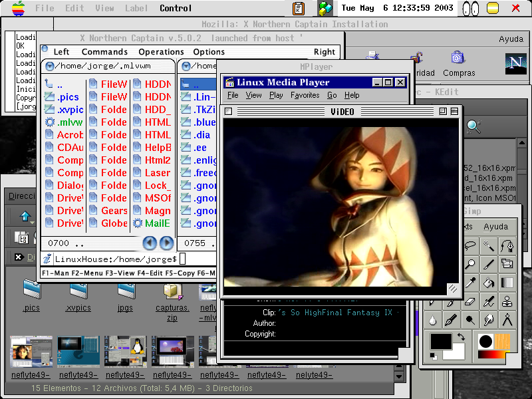The height and width of the screenshot is (399, 532).
Task: Open the GIMP active brush preview
Action: [485, 342]
